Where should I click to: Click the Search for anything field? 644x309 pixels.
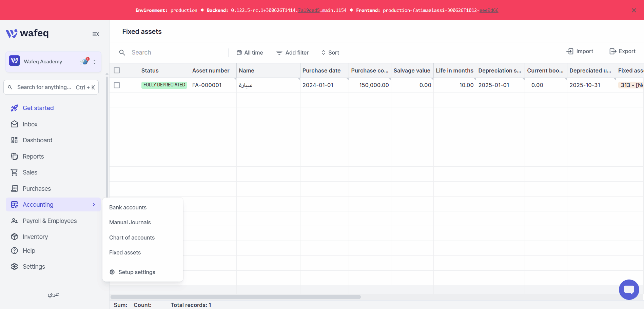click(51, 87)
